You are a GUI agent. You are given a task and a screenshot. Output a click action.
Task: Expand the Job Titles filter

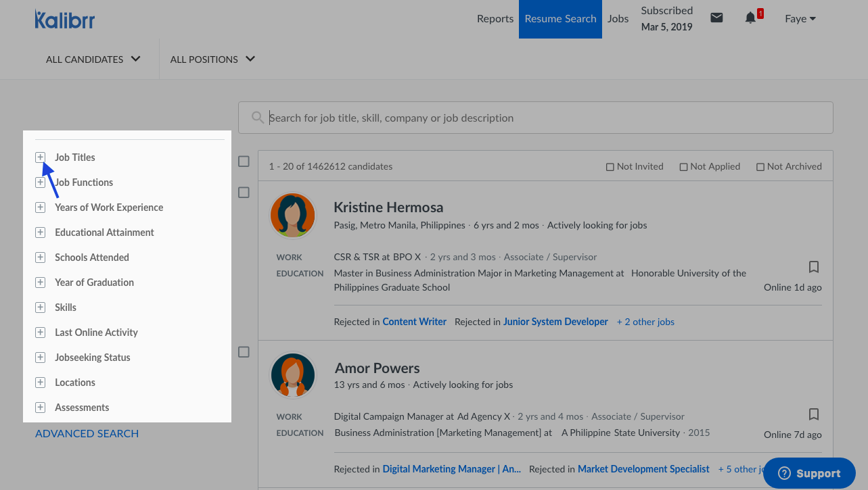pos(41,157)
